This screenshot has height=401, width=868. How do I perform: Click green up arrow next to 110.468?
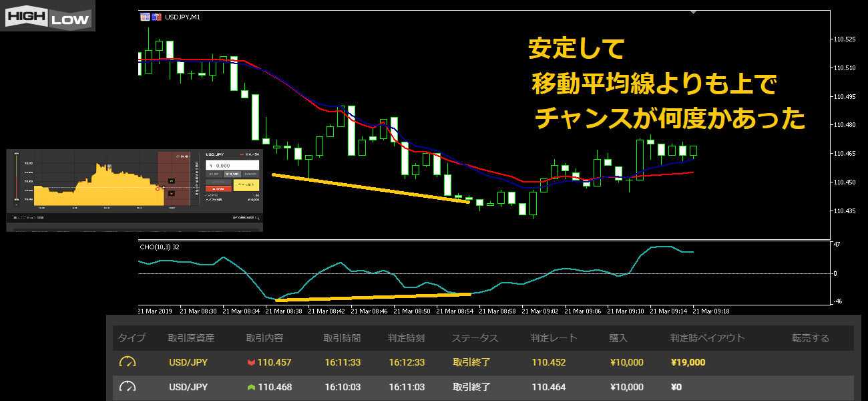(x=251, y=387)
